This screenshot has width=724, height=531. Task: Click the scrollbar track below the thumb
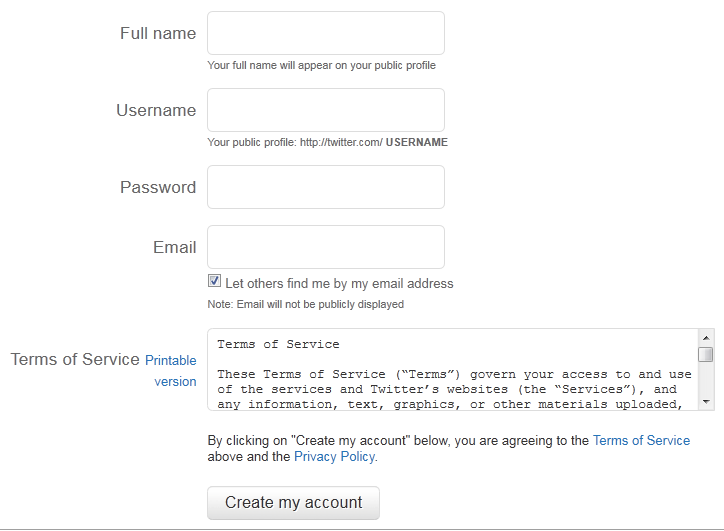(706, 380)
